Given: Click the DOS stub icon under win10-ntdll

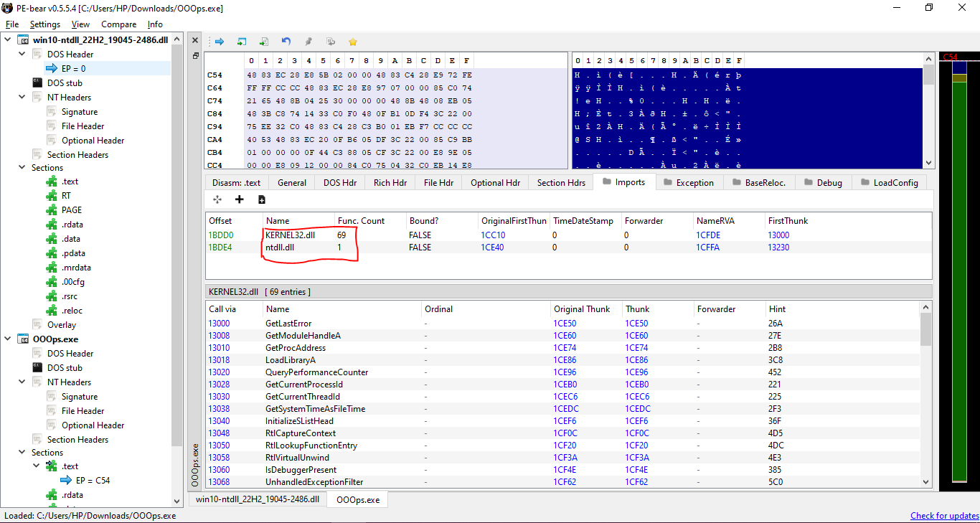Looking at the screenshot, I should [x=37, y=83].
